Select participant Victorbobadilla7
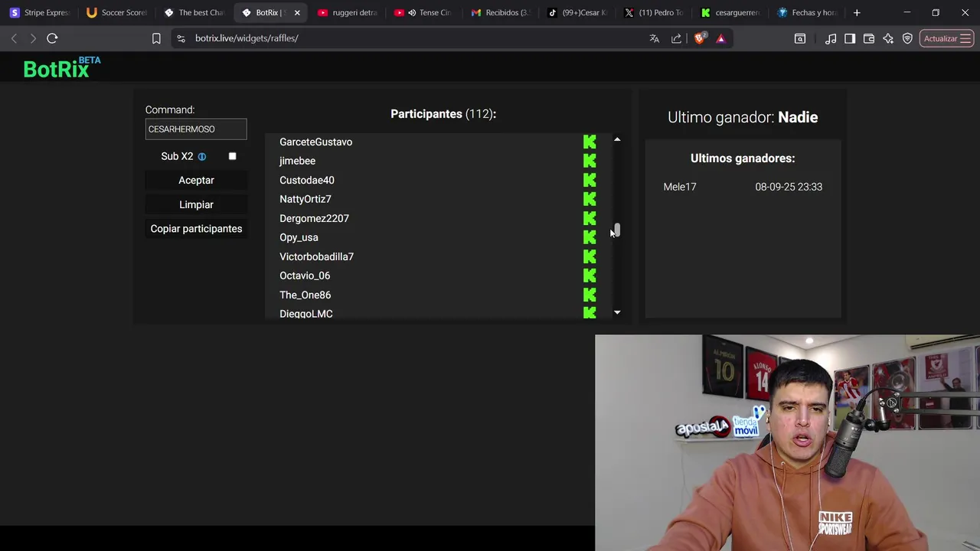Screen dimensions: 980x551 [316, 256]
